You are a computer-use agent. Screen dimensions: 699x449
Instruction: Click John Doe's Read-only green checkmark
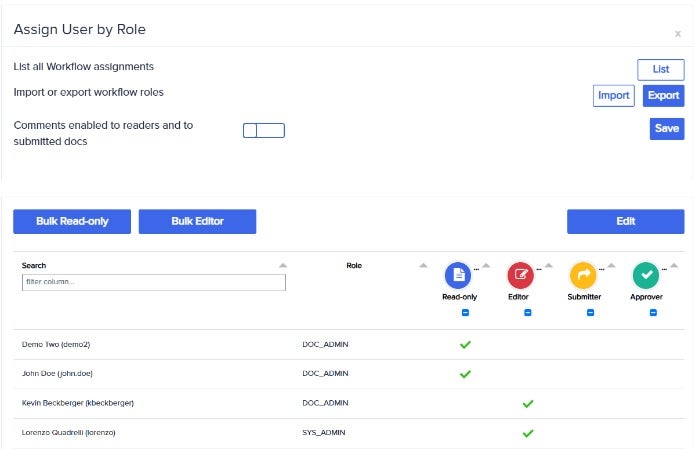[x=465, y=374]
